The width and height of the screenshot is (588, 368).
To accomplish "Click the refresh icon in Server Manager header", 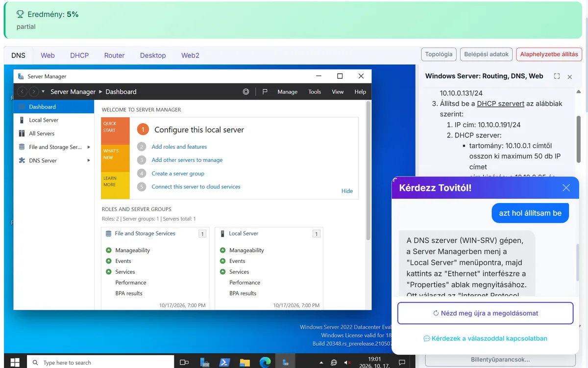I will point(246,92).
